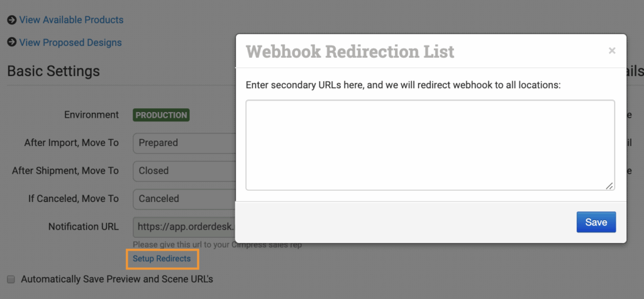Click the textarea resize handle corner
This screenshot has width=644, height=299.
(x=609, y=185)
